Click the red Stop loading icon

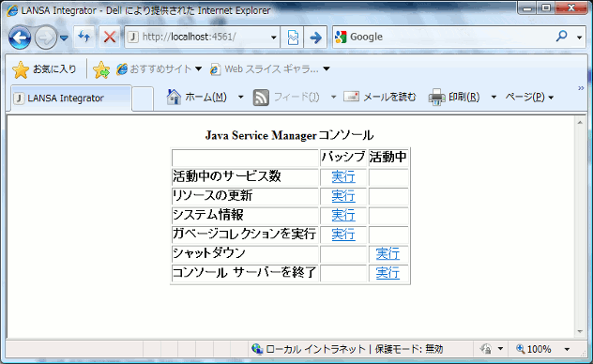click(x=110, y=37)
